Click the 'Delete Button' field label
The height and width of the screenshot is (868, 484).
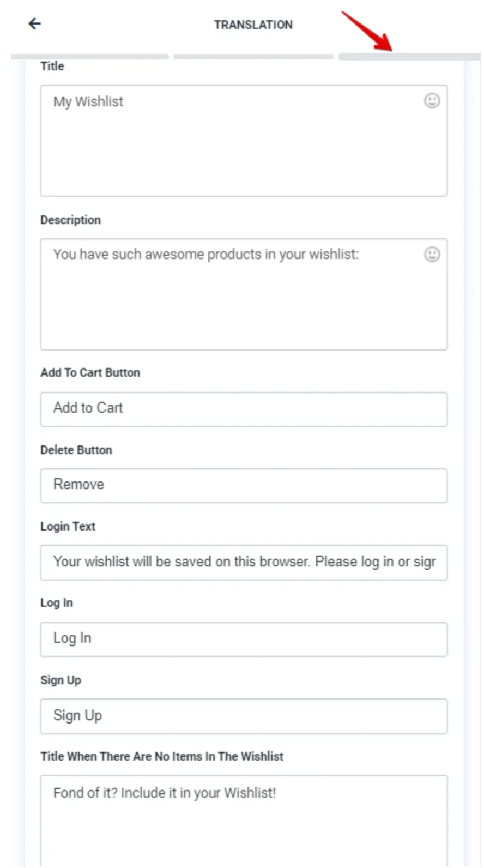[76, 450]
